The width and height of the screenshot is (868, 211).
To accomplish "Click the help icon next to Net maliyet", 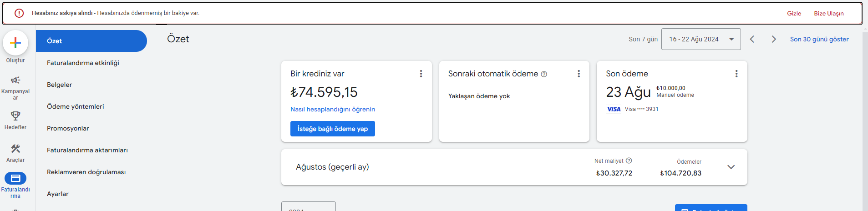I will 629,161.
